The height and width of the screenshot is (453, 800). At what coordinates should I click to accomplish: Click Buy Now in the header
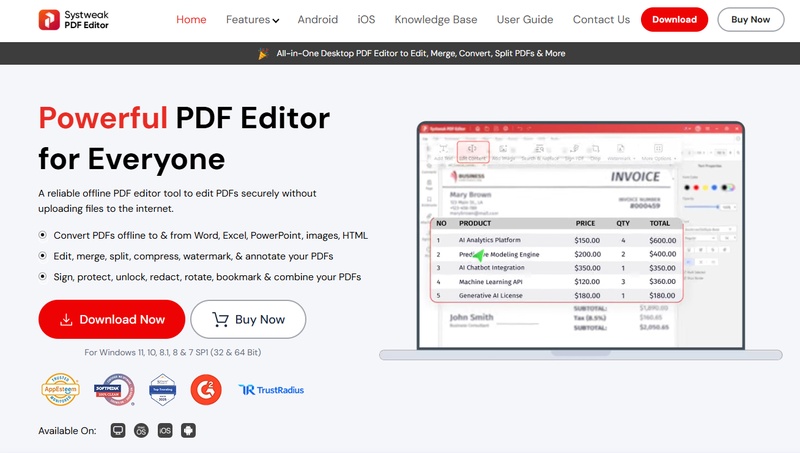click(751, 19)
